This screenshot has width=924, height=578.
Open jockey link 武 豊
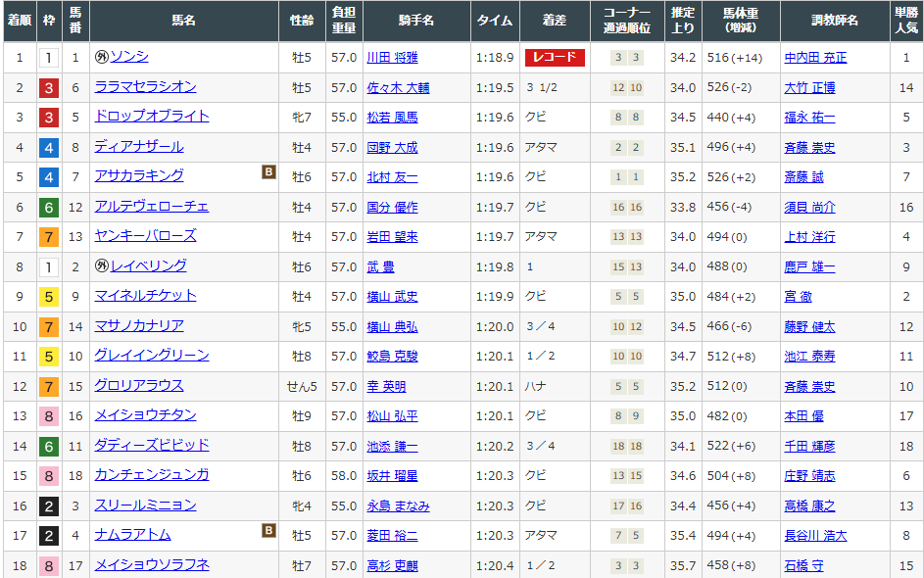point(380,266)
